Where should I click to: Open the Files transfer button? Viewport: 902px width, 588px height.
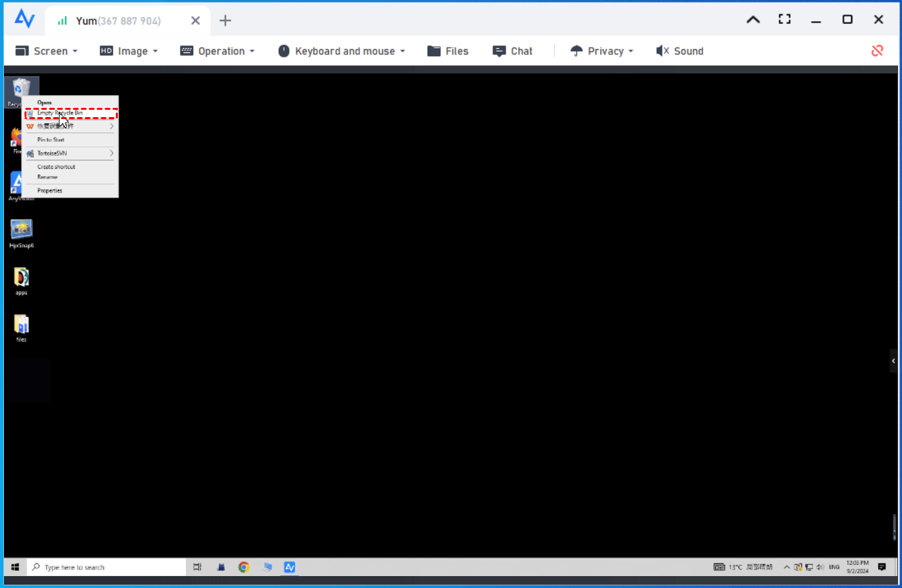(448, 51)
